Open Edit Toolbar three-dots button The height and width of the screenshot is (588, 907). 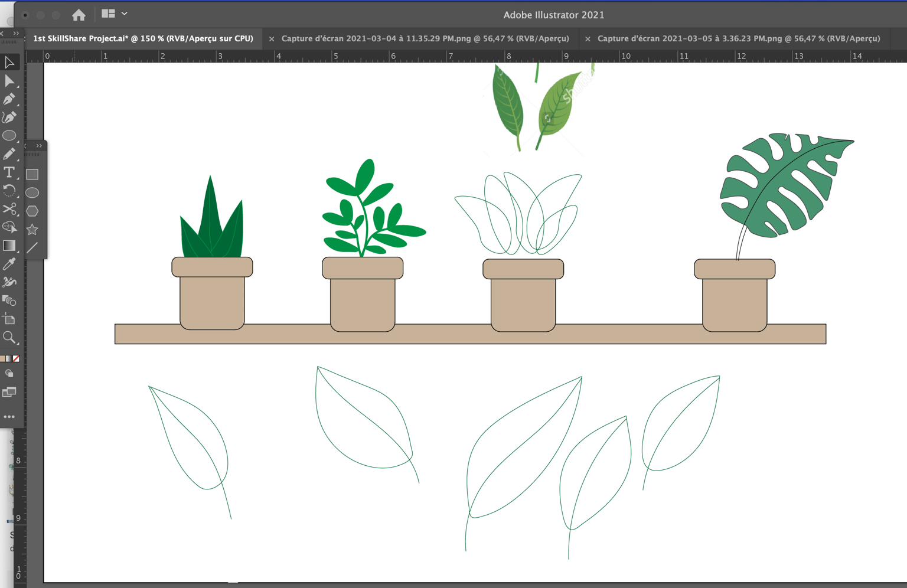[x=9, y=417]
